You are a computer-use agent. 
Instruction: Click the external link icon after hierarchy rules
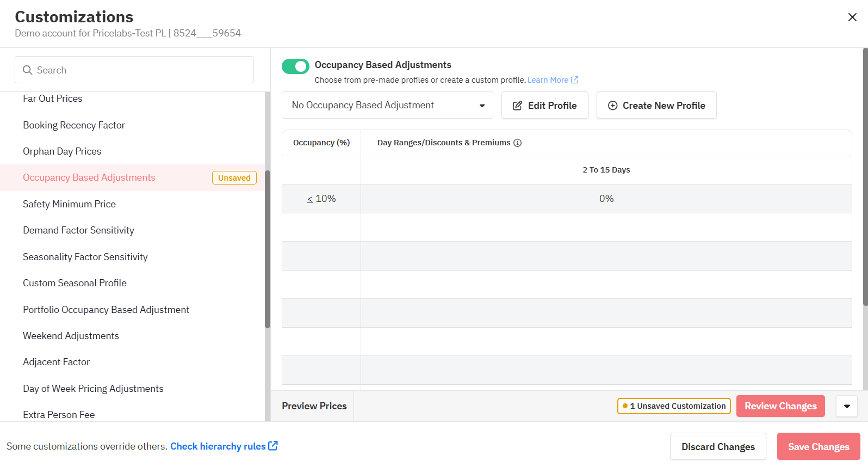point(273,446)
